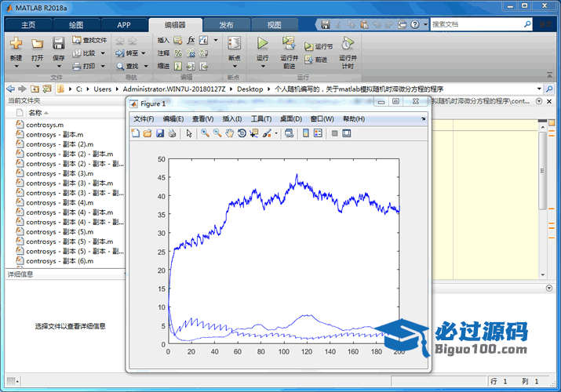
Task: Open 插入(I) menu in Figure 1
Action: 231,119
